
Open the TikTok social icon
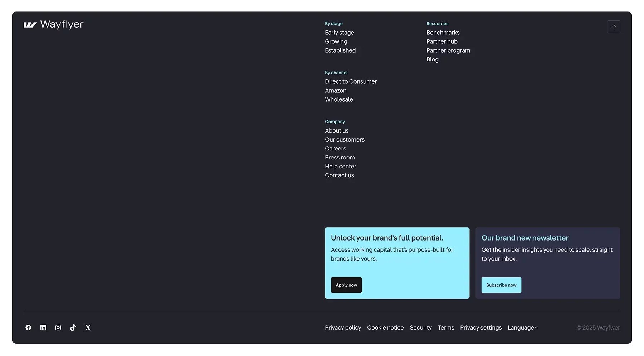[x=73, y=327]
